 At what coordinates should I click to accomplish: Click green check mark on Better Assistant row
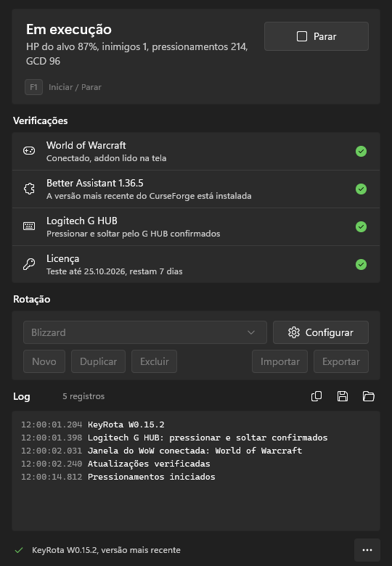361,189
